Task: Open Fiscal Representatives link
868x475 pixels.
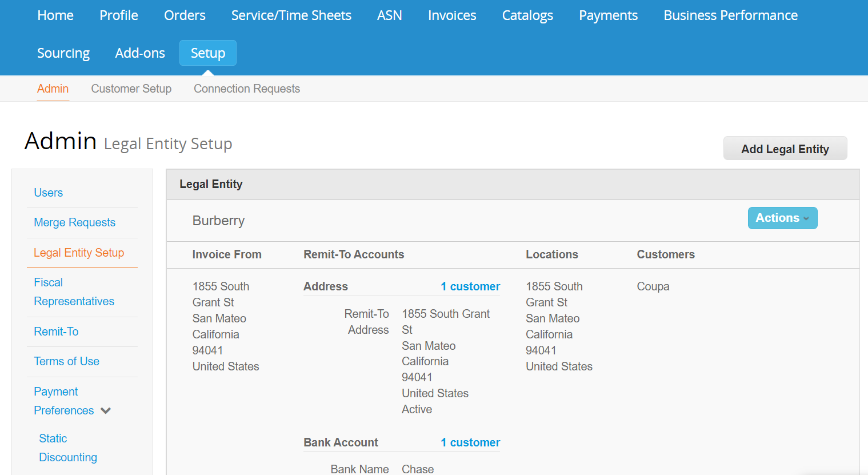Action: [74, 292]
